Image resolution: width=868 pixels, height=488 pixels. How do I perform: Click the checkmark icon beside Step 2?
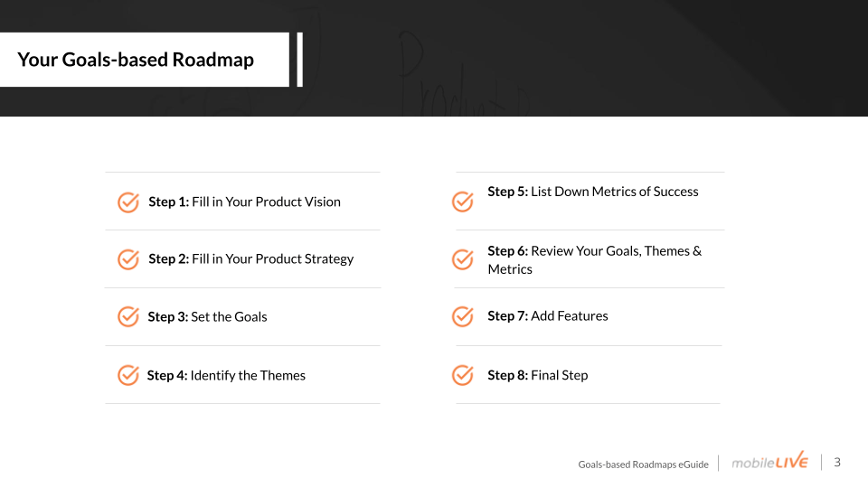coord(128,259)
